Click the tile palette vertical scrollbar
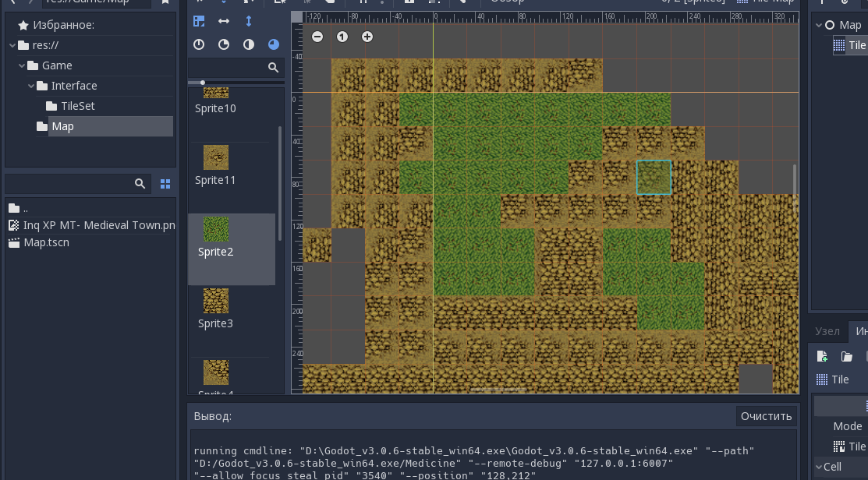This screenshot has width=868, height=480. tap(280, 184)
